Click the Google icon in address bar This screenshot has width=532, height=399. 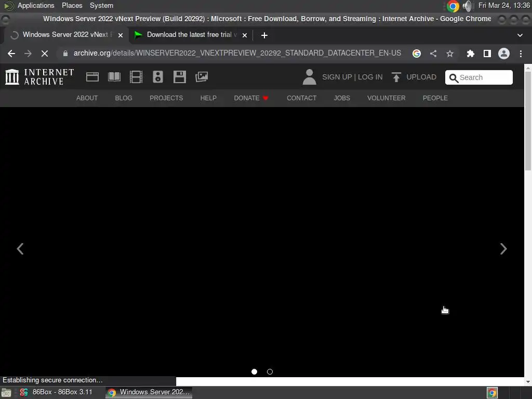click(417, 54)
